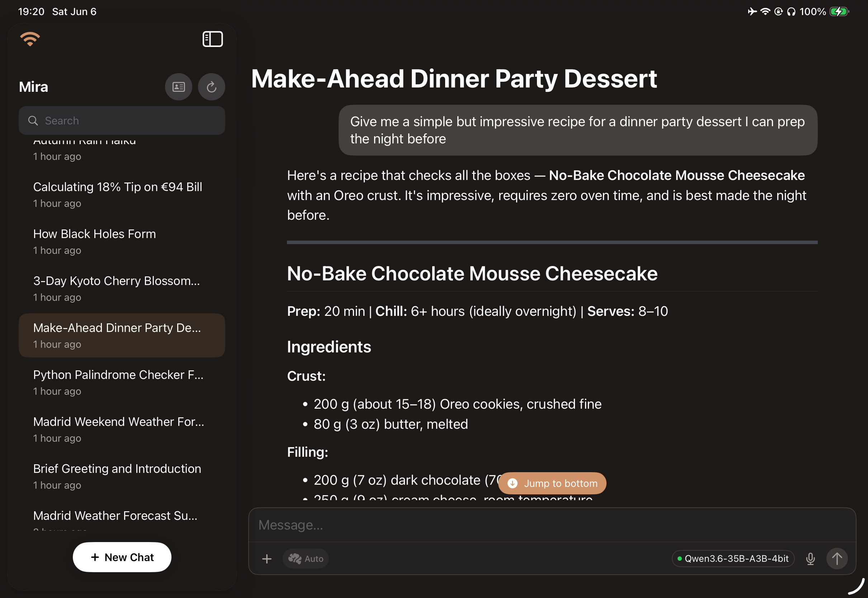Open How Black Holes Form chat
Screen dimensions: 868x598
click(122, 241)
